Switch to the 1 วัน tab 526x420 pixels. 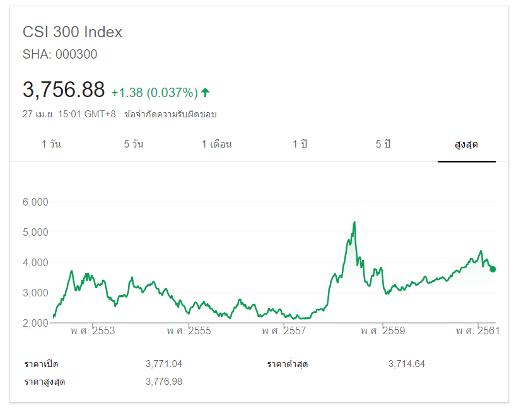51,144
